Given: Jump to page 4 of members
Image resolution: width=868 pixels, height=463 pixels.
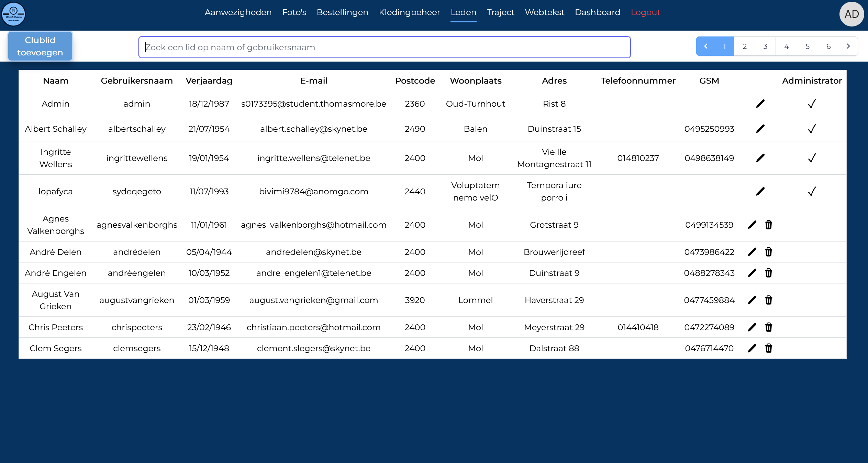Looking at the screenshot, I should (x=786, y=46).
